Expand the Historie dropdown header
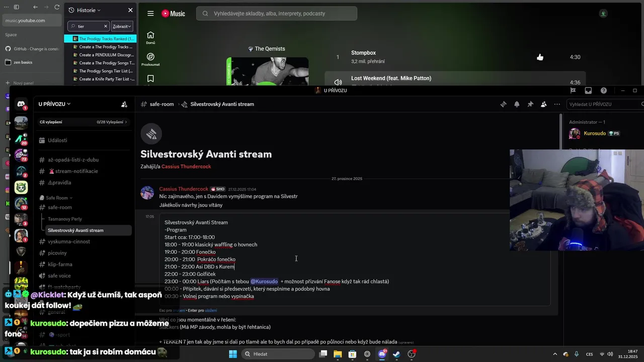 tap(89, 10)
